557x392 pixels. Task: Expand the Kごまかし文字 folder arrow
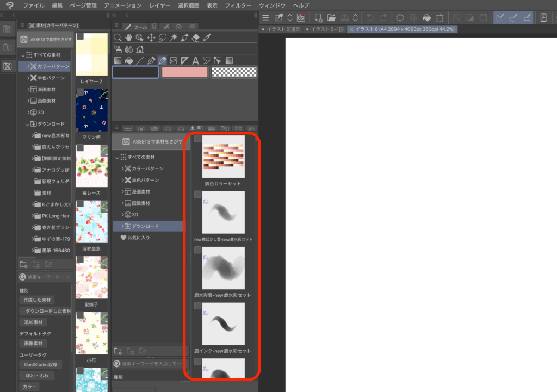click(x=33, y=204)
